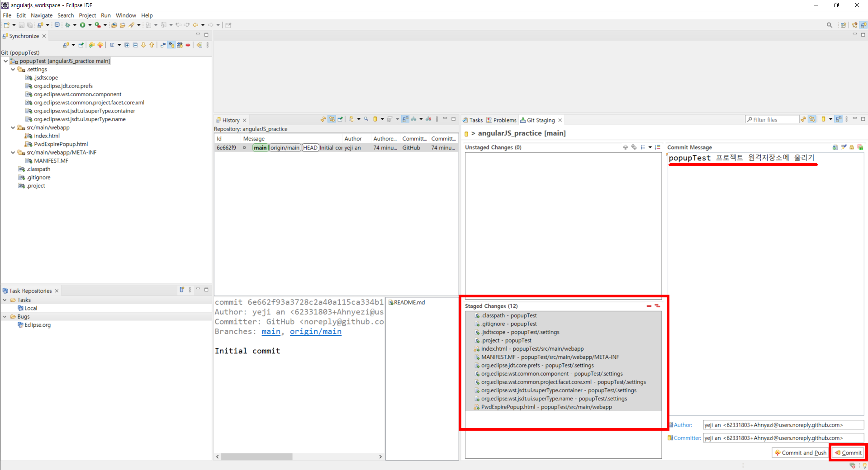Open the Search magnifier icon in top-right toolbar

click(830, 25)
